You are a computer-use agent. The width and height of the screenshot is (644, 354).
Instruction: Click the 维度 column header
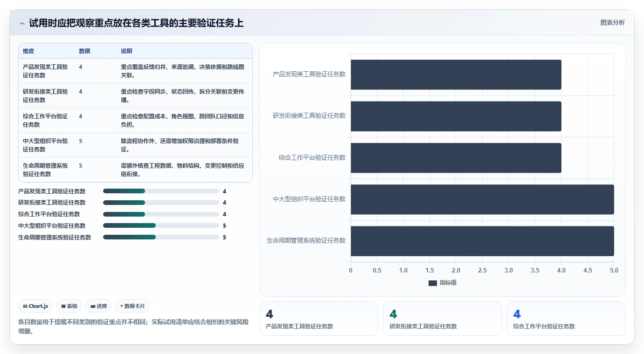(28, 51)
